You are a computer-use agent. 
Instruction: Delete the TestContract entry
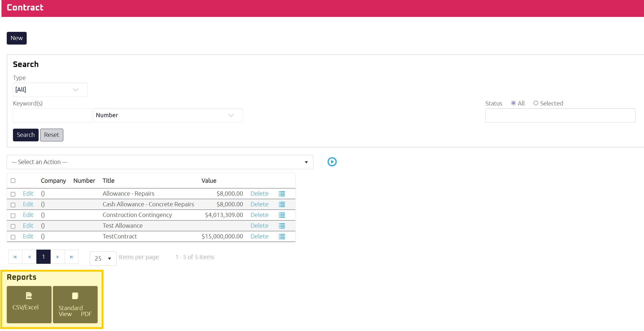click(259, 237)
